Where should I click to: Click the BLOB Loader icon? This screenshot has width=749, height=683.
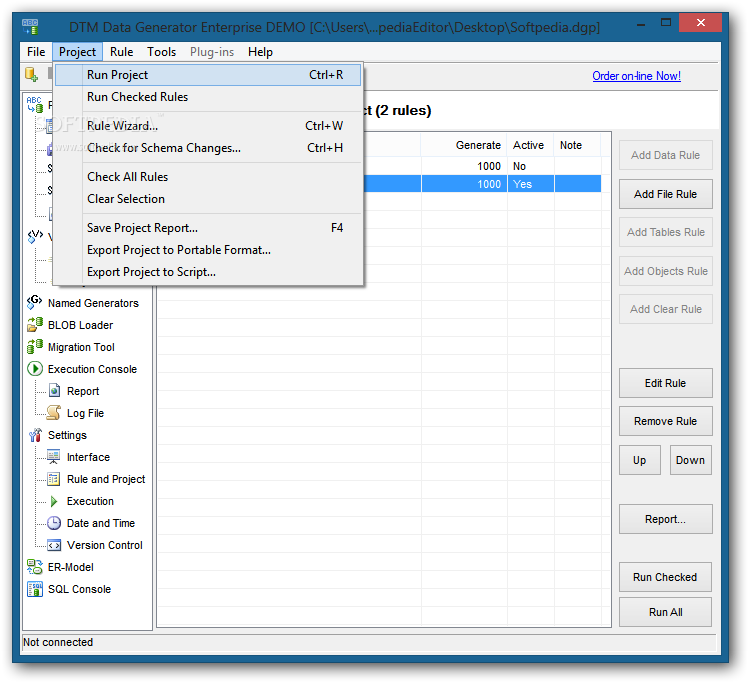[34, 325]
